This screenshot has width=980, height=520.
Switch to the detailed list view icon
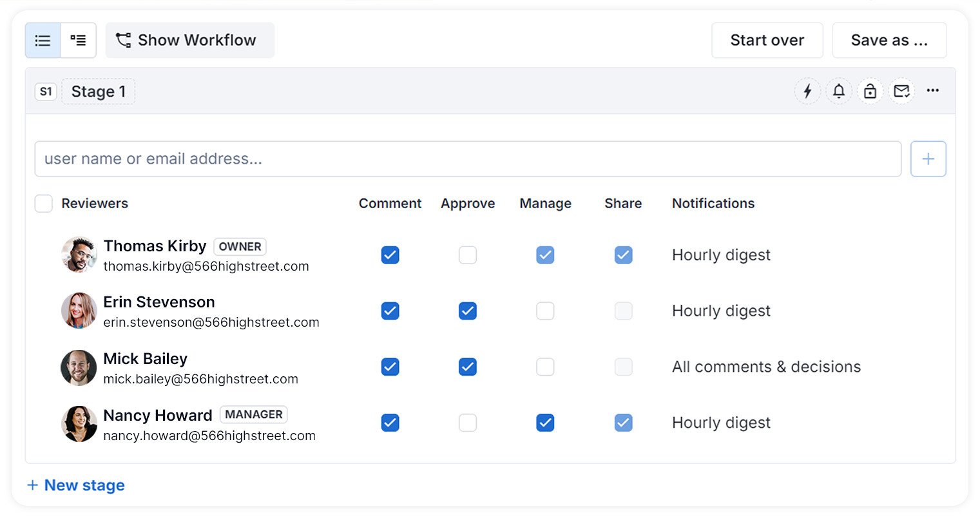click(78, 41)
